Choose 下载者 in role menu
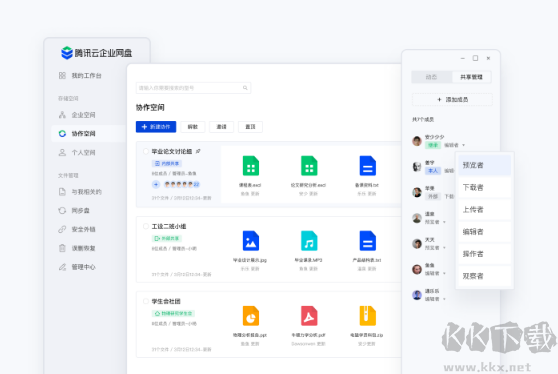The width and height of the screenshot is (558, 374). 484,188
